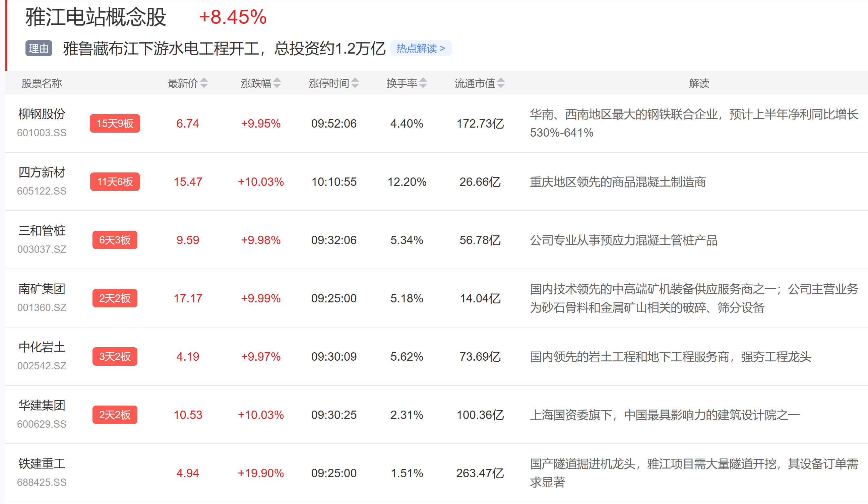868x504 pixels.
Task: Select stock code 001360.SZ
Action: click(x=42, y=307)
